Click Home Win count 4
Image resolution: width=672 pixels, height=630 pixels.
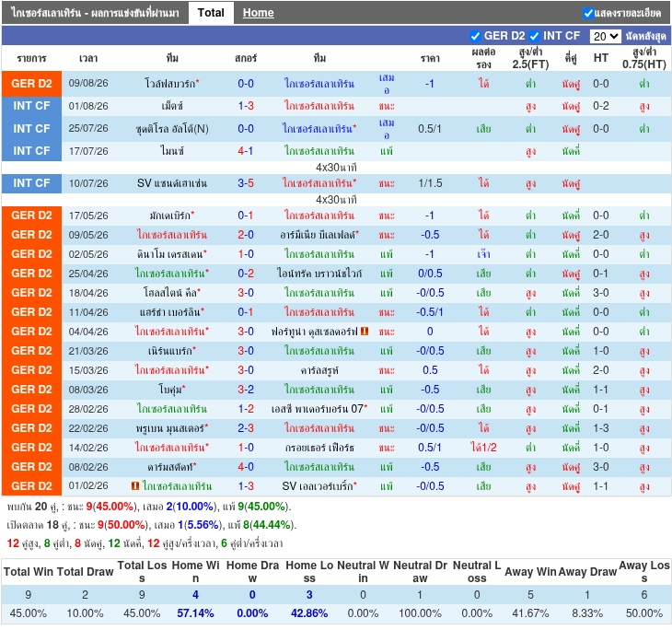pos(195,594)
